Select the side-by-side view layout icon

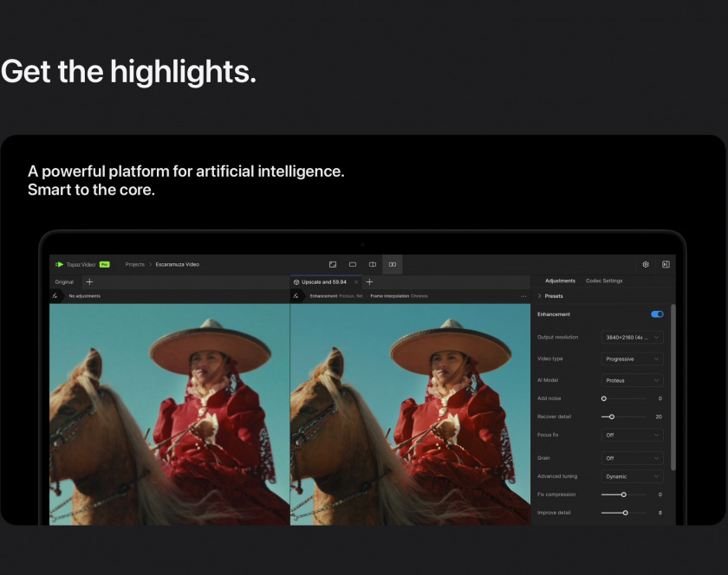[x=393, y=264]
